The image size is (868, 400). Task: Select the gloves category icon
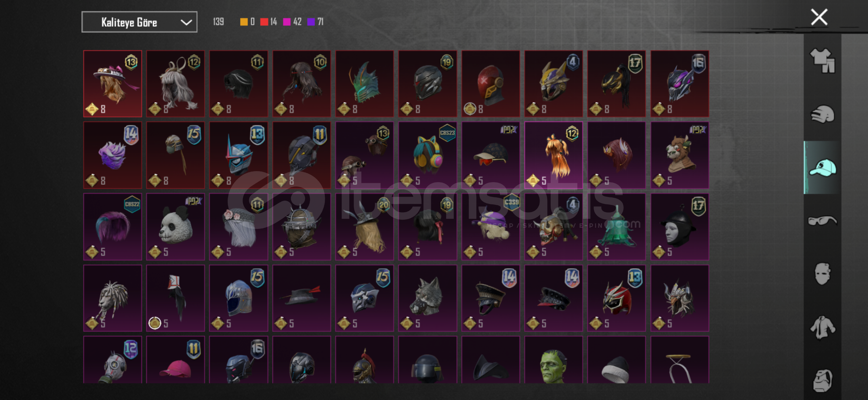(822, 114)
